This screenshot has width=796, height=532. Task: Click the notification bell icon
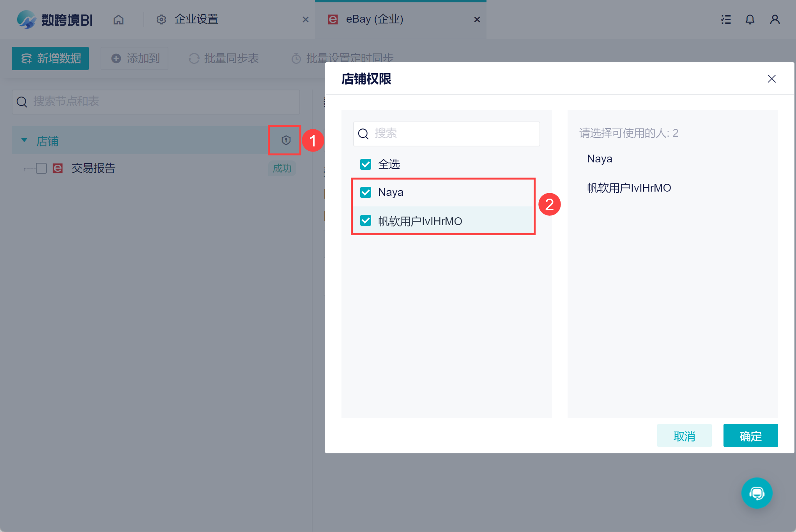point(750,19)
